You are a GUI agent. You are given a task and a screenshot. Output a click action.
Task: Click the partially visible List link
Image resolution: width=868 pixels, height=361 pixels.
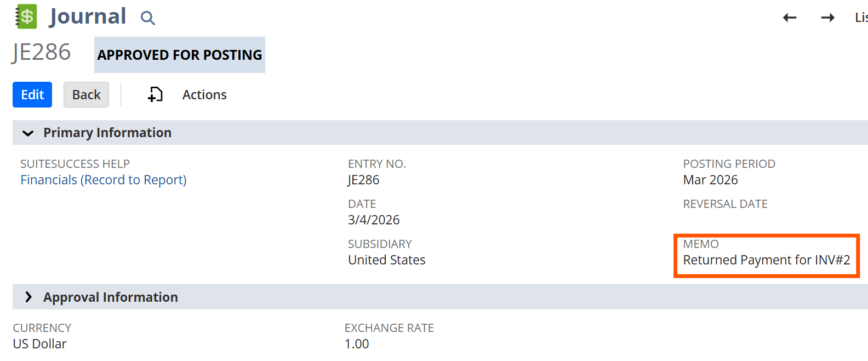pyautogui.click(x=861, y=18)
